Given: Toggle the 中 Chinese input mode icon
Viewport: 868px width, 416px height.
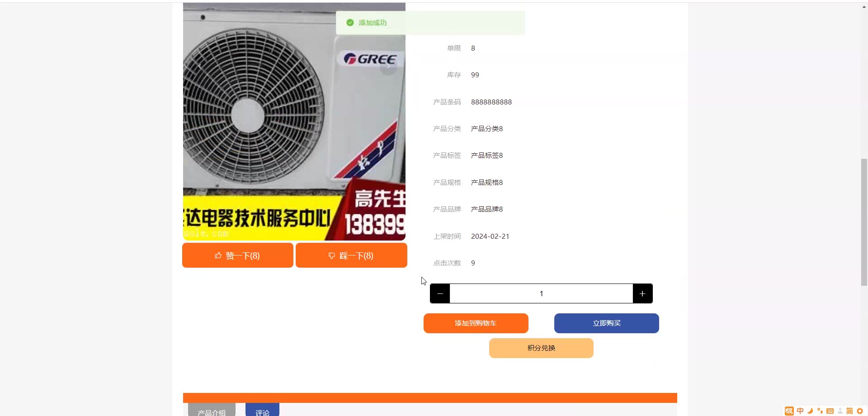Looking at the screenshot, I should (800, 411).
